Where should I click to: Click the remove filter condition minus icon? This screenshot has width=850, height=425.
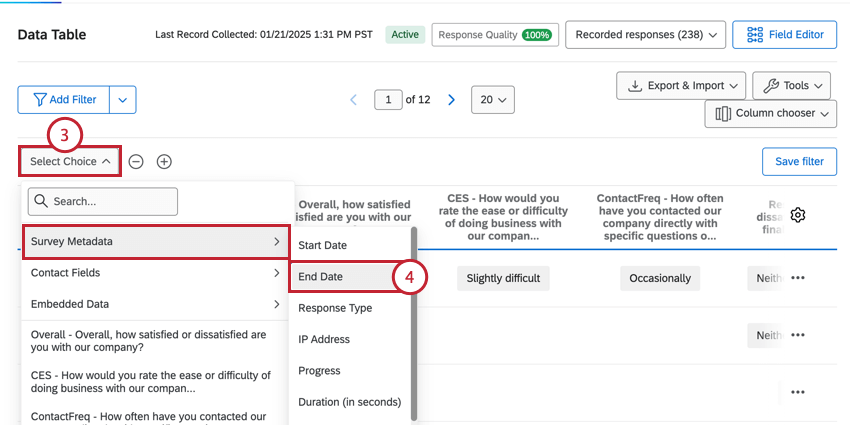136,161
